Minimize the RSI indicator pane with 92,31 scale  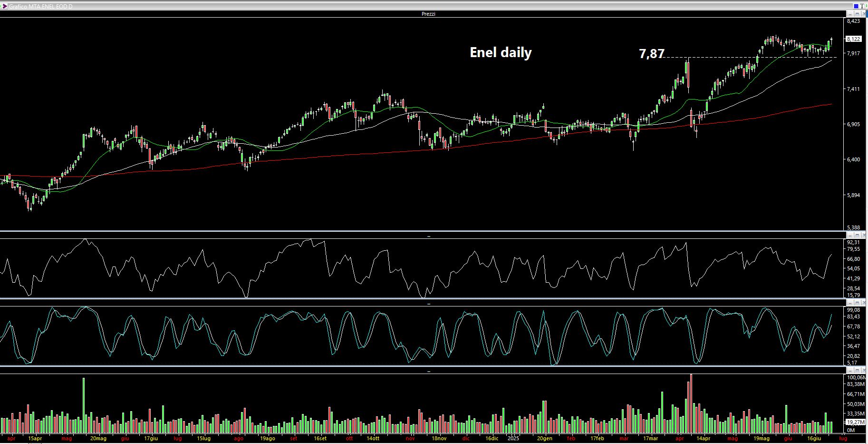tap(850, 235)
